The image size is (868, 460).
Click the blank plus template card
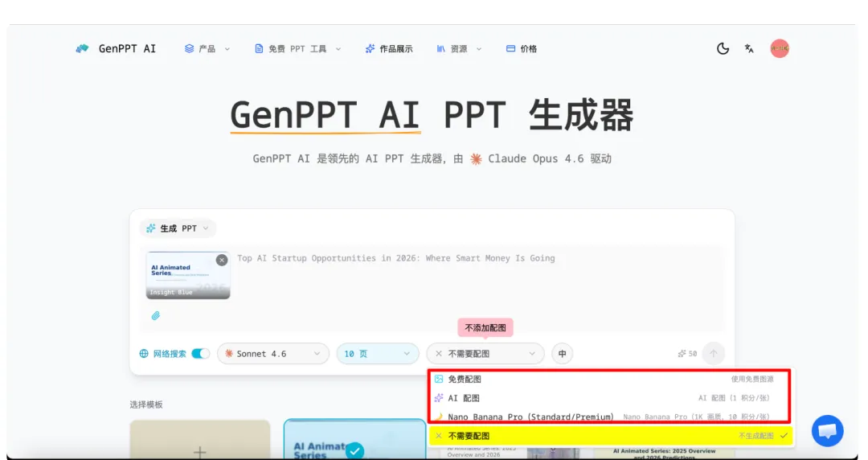(200, 440)
